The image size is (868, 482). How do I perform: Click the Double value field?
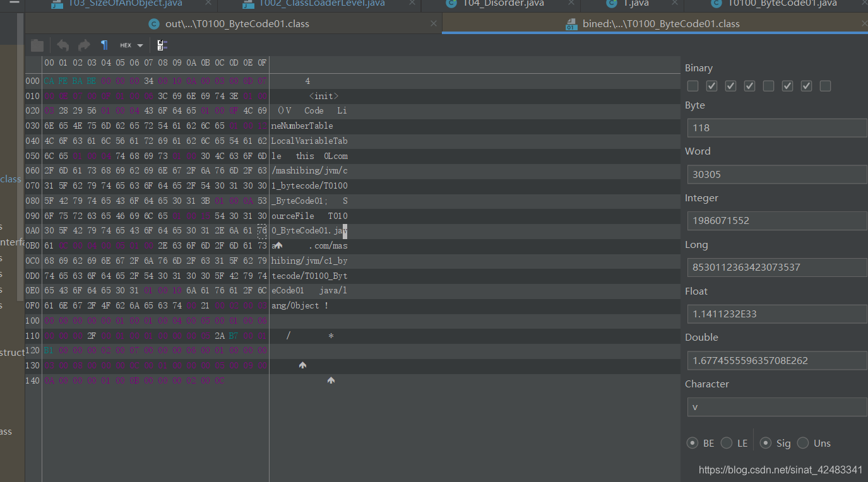pos(777,360)
